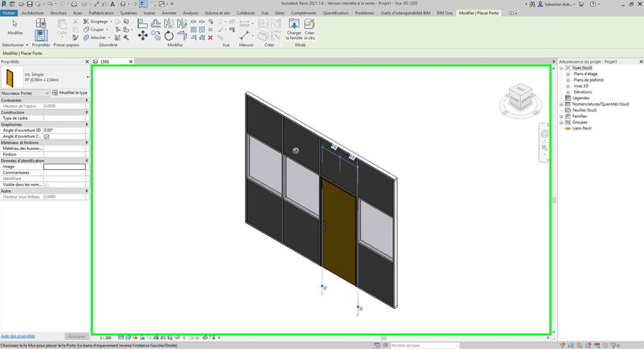Click the Modifier arrow selection tool
The width and height of the screenshot is (644, 349).
pos(14,26)
